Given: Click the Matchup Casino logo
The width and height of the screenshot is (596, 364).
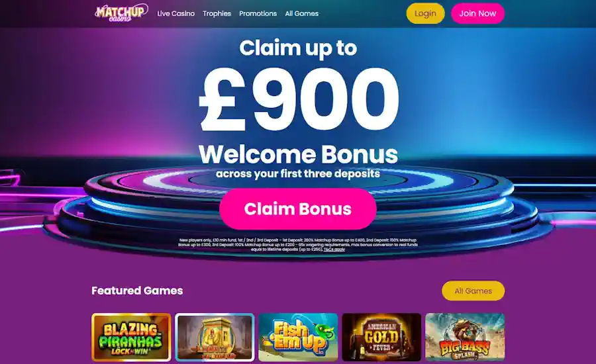Looking at the screenshot, I should (x=121, y=13).
